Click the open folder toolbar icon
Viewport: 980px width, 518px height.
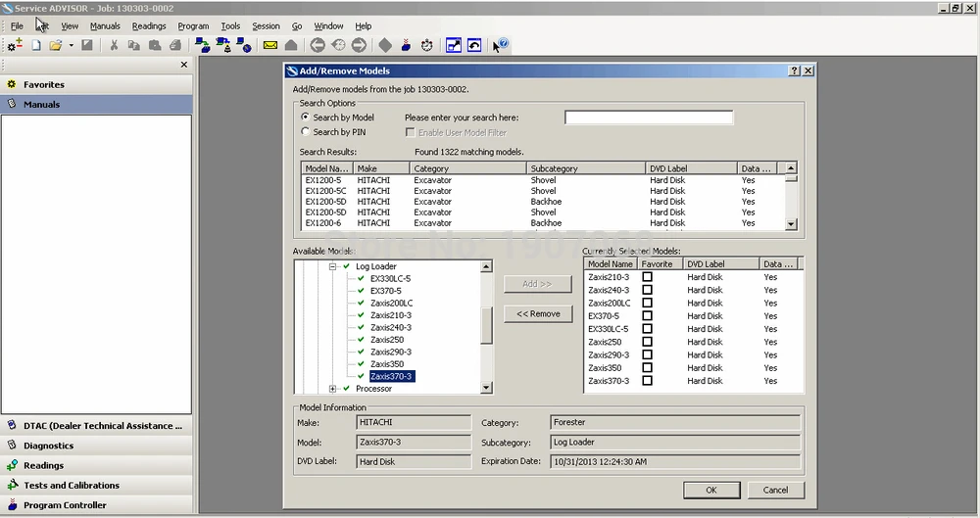(x=56, y=45)
